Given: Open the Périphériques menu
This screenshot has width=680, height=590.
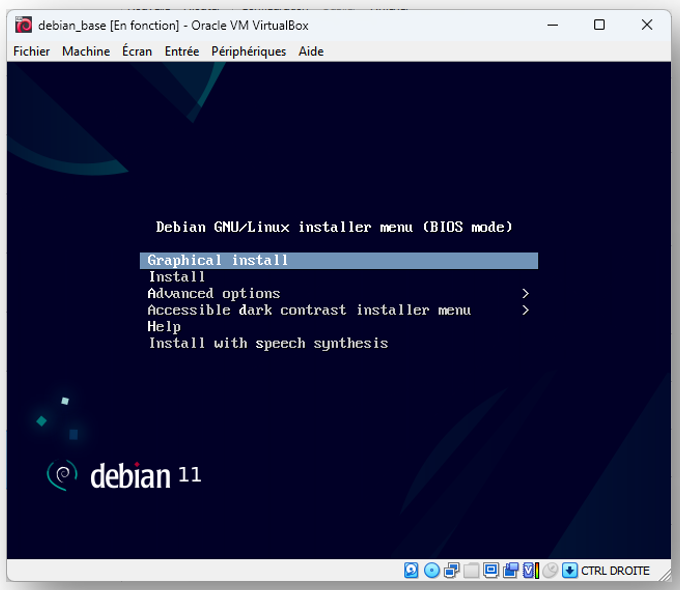Looking at the screenshot, I should click(248, 51).
